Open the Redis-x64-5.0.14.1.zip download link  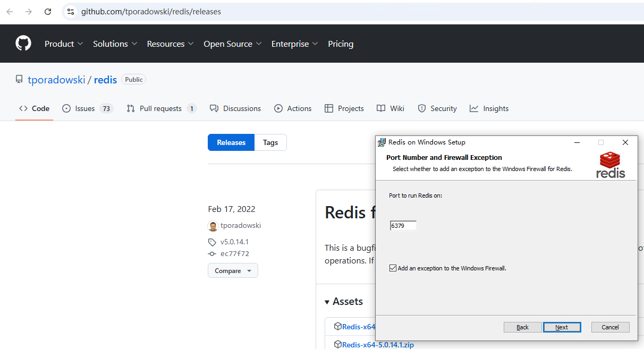coord(378,345)
